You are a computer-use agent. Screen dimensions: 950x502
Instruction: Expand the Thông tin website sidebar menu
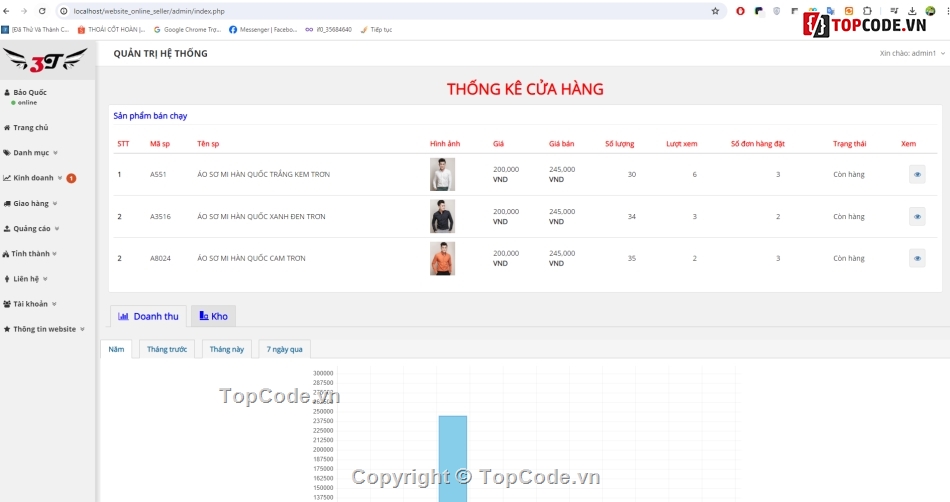click(x=44, y=329)
